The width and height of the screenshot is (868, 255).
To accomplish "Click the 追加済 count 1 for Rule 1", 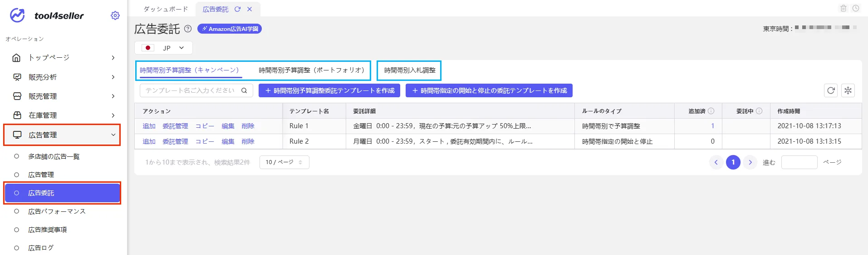I will [x=712, y=126].
